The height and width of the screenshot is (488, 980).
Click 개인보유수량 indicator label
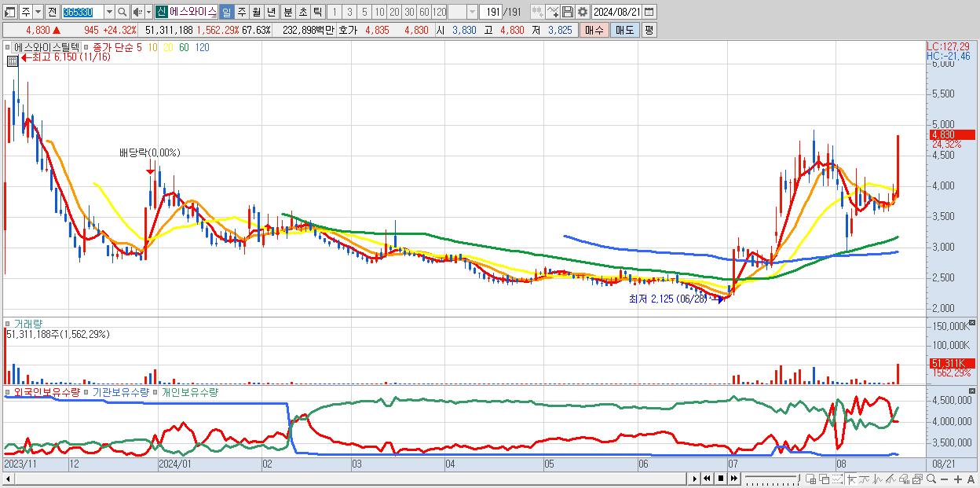click(x=189, y=391)
